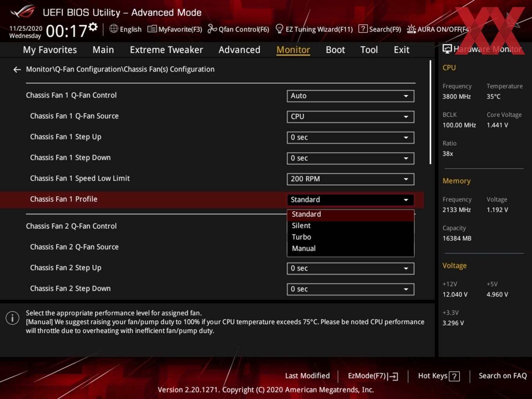Screen dimensions: 532x399
Task: Click the ROG logo icon
Action: pyautogui.click(x=22, y=11)
